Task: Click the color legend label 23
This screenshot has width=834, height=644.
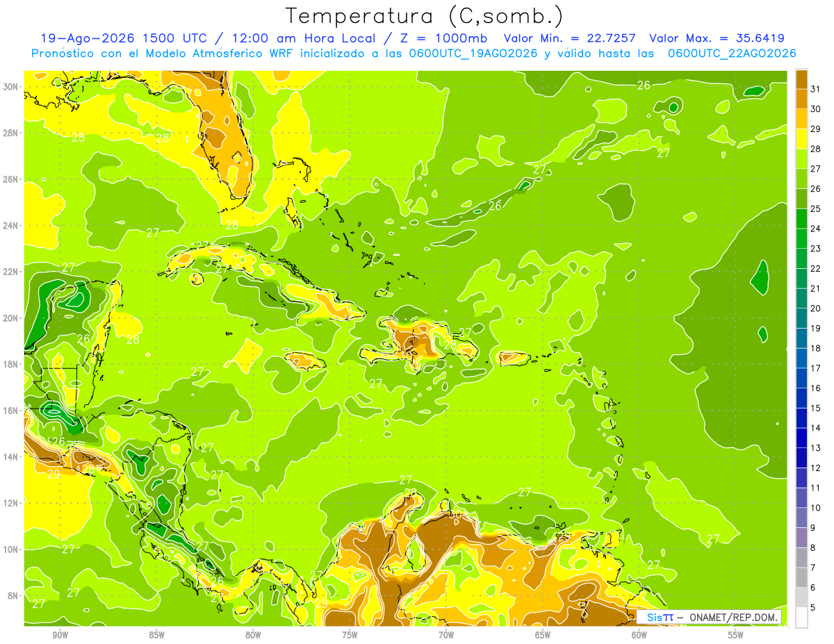Action: (816, 249)
